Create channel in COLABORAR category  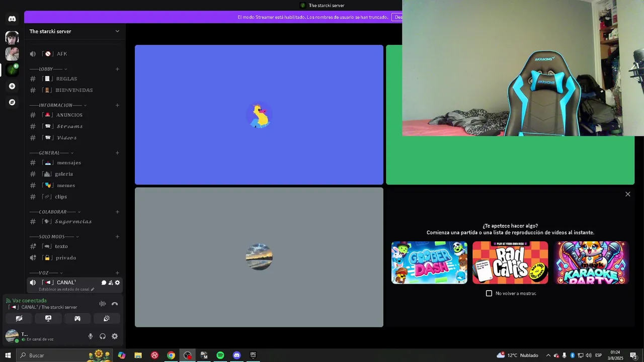click(117, 212)
